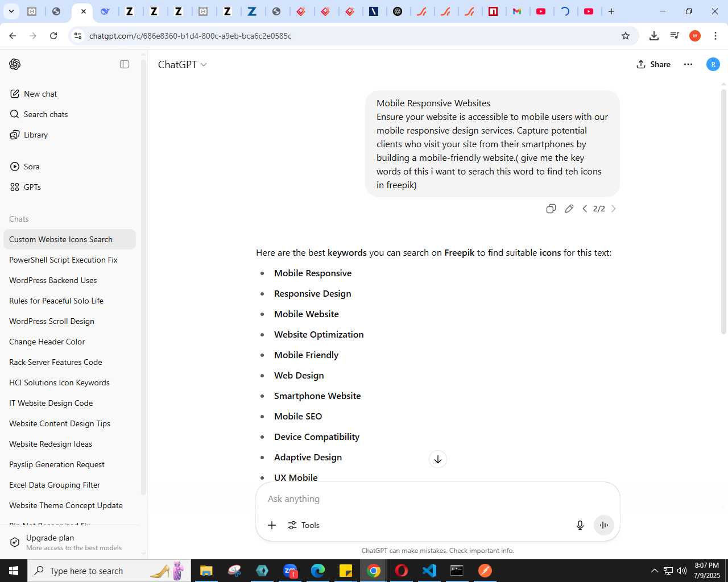Open Search chats
Screen dimensions: 728x582
pos(70,114)
